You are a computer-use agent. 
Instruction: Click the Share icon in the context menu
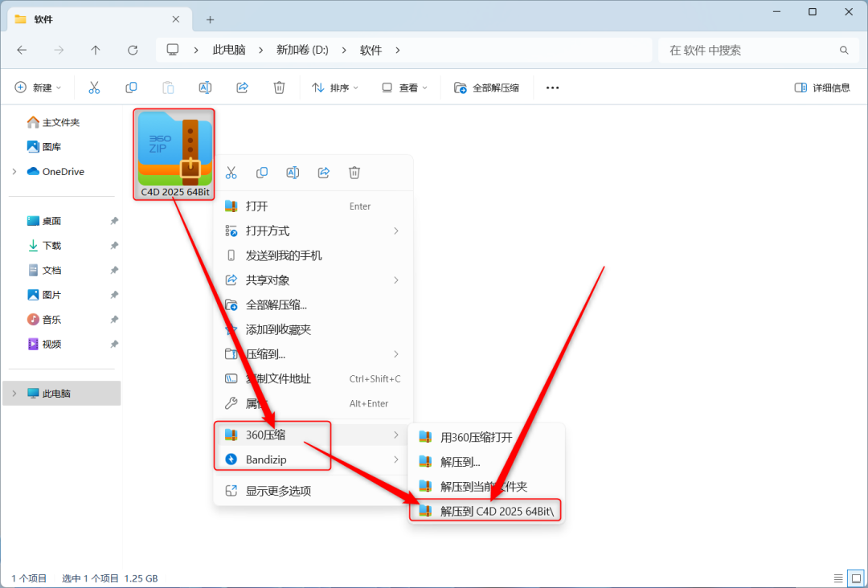point(324,173)
